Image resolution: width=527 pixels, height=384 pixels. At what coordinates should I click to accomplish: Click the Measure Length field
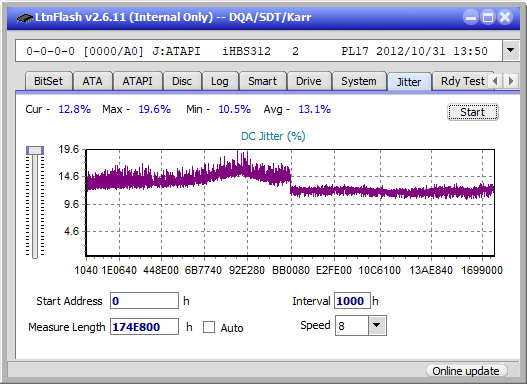[x=145, y=327]
